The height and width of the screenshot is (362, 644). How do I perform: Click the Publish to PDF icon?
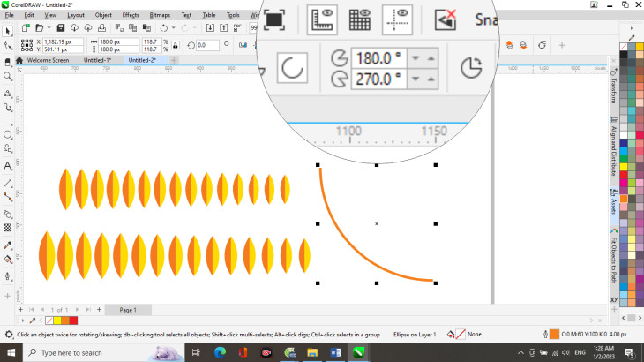[237, 28]
